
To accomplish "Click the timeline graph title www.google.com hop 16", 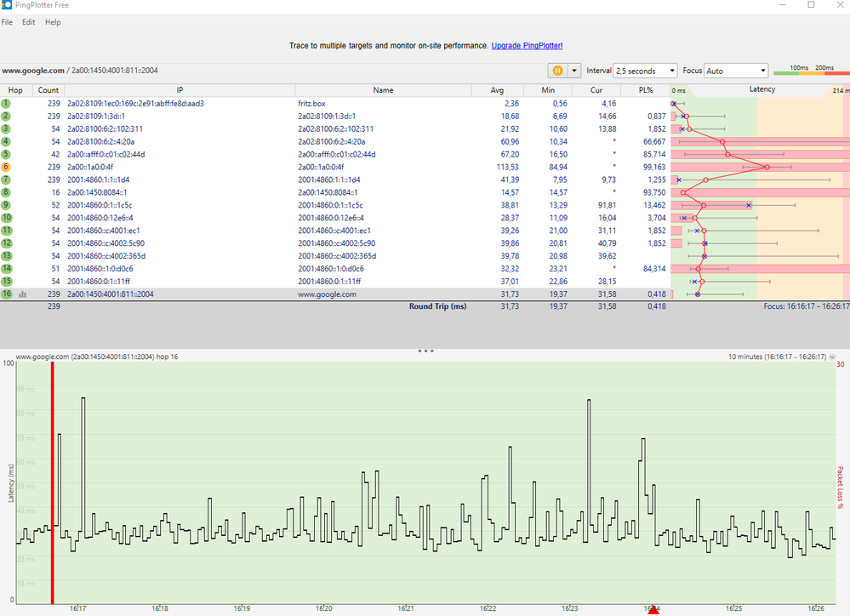I will point(96,356).
